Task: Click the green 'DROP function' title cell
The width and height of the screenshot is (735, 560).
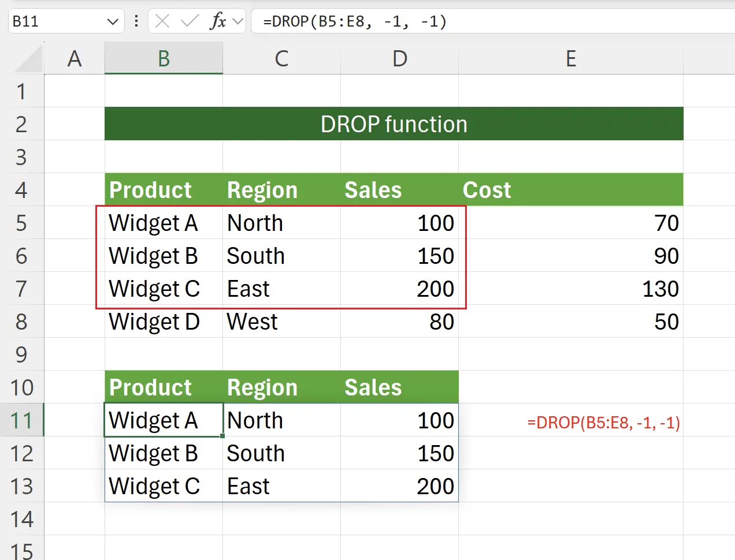Action: 394,124
